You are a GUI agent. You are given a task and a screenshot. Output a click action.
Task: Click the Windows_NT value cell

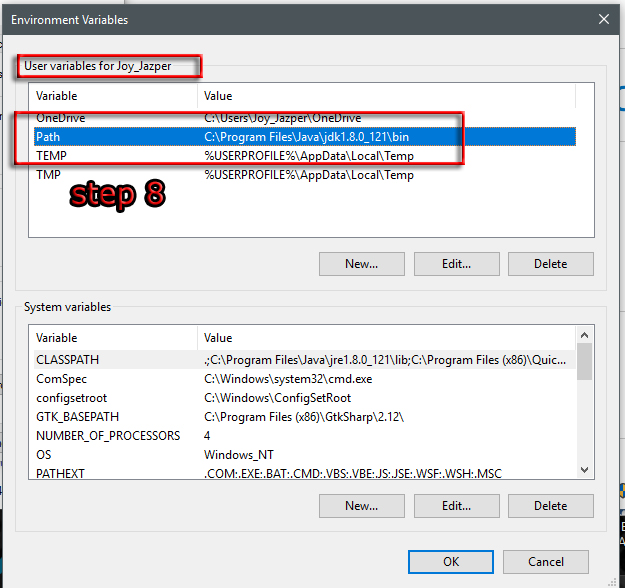coord(238,455)
